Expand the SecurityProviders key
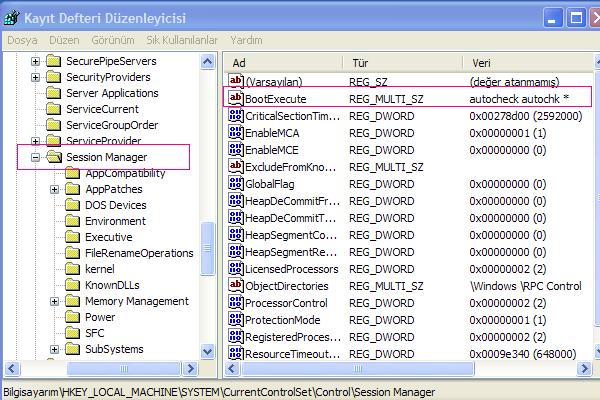The image size is (600, 400). (x=35, y=77)
